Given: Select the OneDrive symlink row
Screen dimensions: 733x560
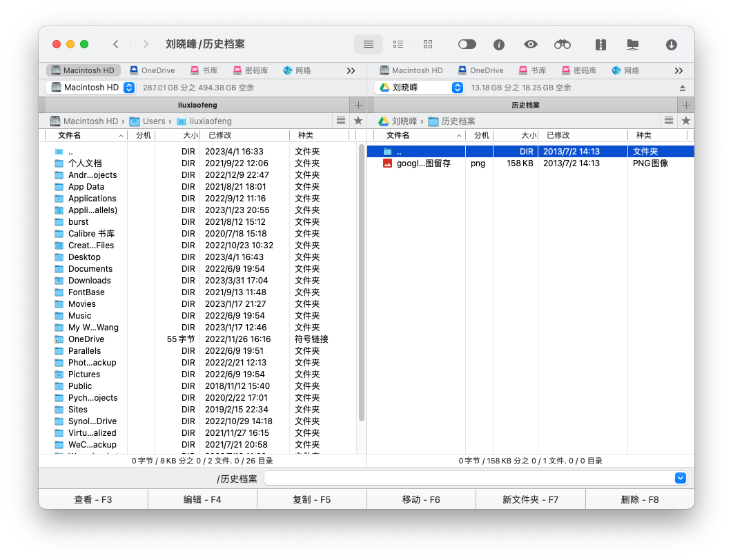Looking at the screenshot, I should coord(199,339).
